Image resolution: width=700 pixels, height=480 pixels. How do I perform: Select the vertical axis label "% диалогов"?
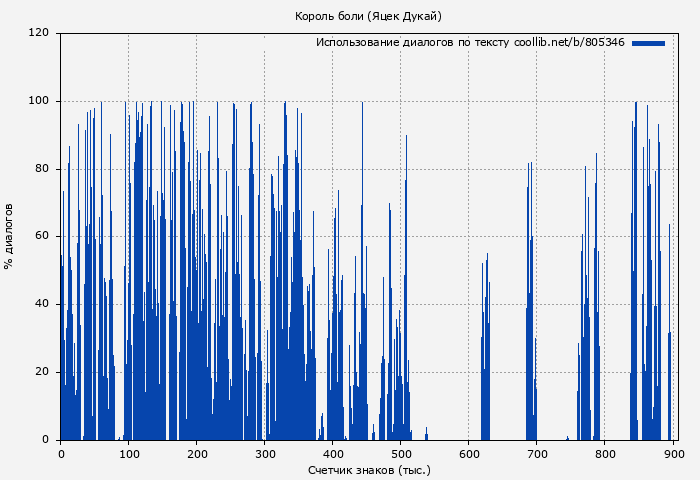[x=10, y=236]
